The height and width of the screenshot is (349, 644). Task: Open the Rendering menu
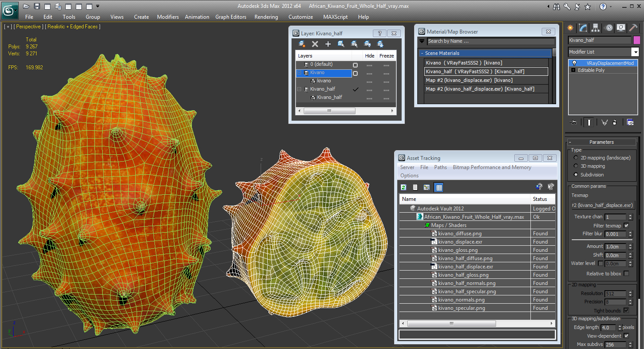click(x=266, y=17)
